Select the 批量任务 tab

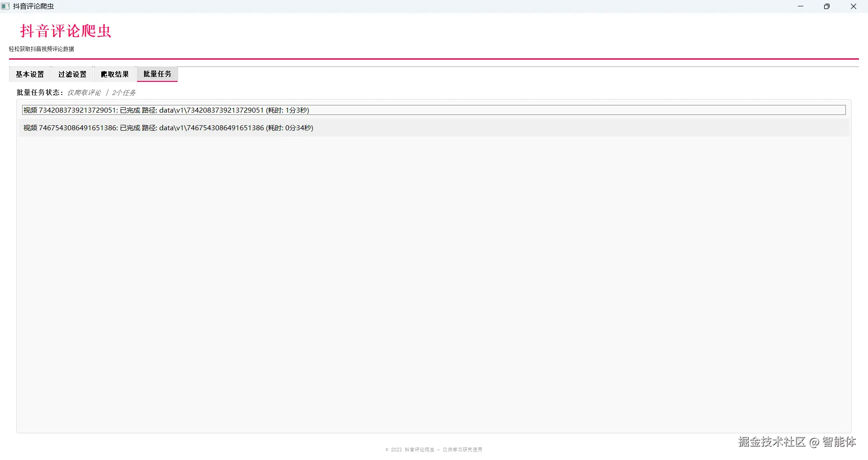157,74
